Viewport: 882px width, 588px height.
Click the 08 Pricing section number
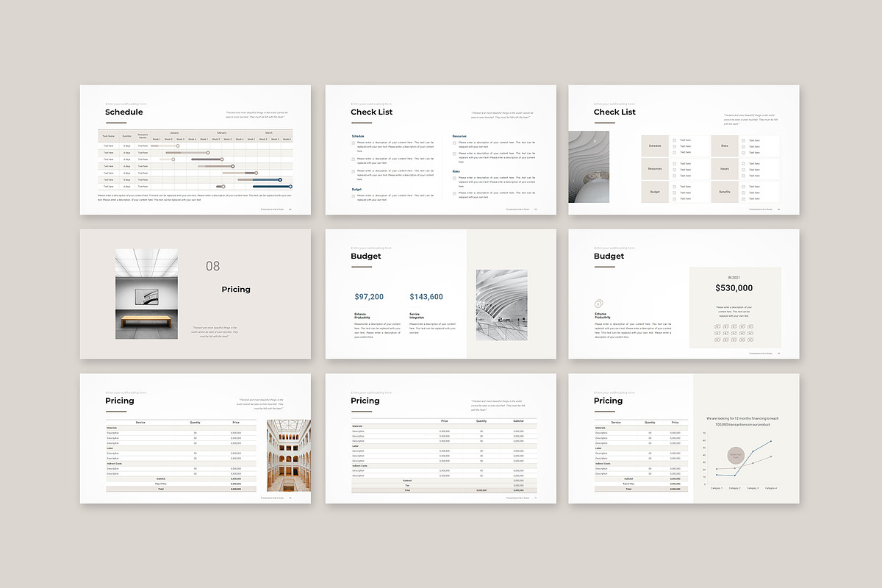[x=213, y=265]
